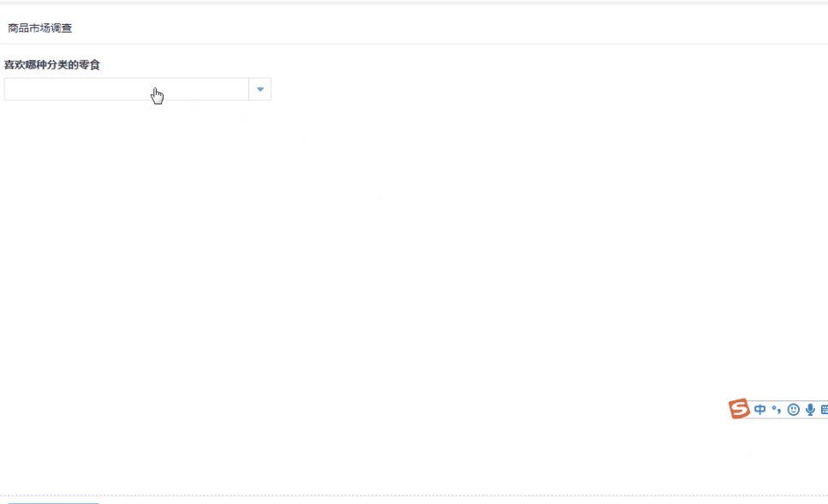Viewport: 828px width, 504px height.
Task: Switch input language using the 中 indicator
Action: 759,410
